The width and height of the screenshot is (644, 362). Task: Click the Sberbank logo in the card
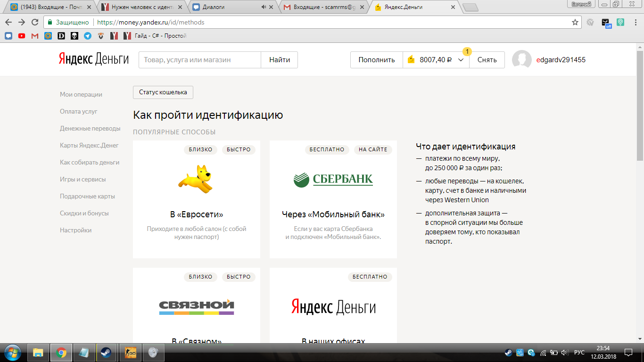[x=333, y=179]
